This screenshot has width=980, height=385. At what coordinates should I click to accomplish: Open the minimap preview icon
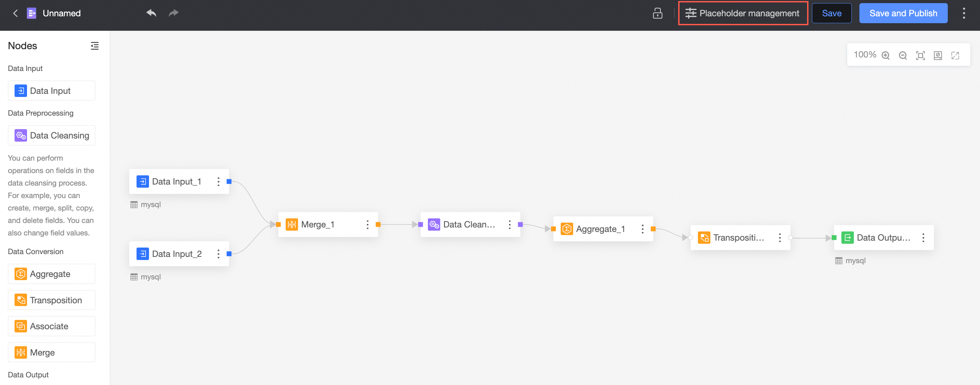click(x=938, y=55)
